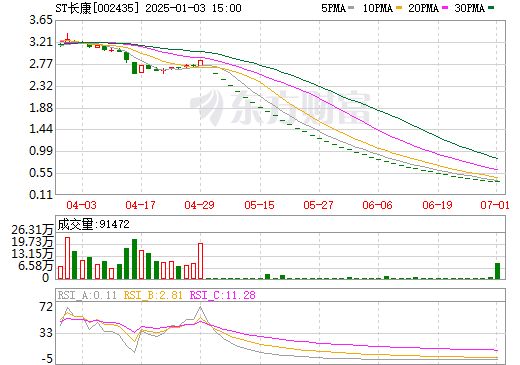Click the 10PMA orange legend marker
This screenshot has width=520, height=365.
coord(399,8)
